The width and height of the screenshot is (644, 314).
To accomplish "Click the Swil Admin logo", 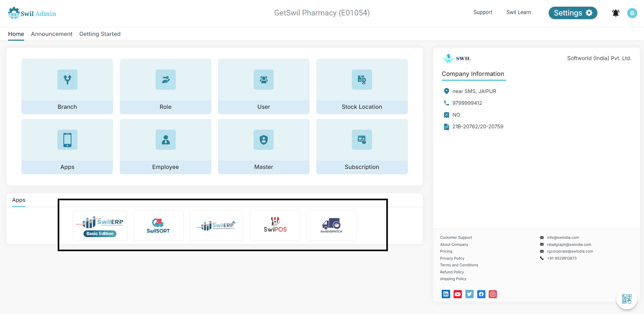I will tap(32, 13).
